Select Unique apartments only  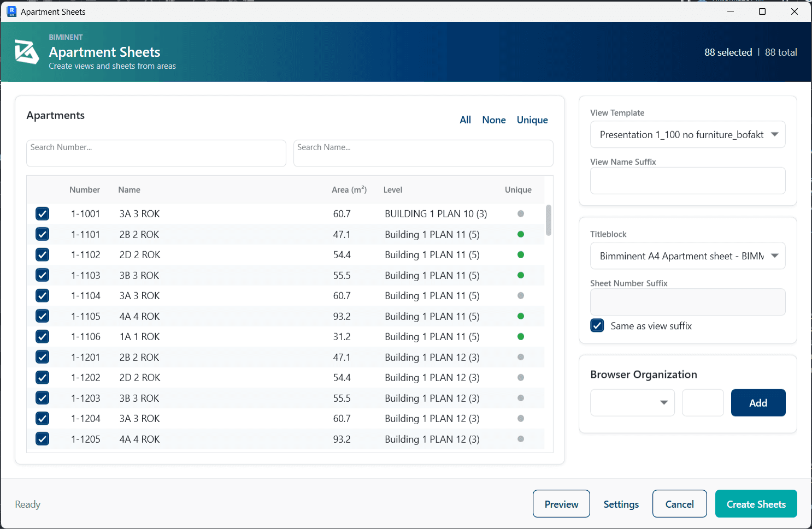point(532,120)
